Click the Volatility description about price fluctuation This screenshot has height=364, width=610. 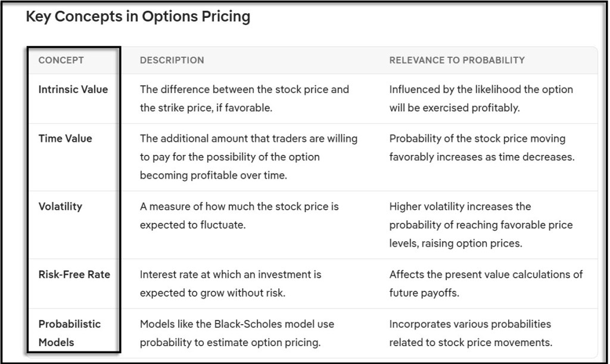[x=239, y=215]
